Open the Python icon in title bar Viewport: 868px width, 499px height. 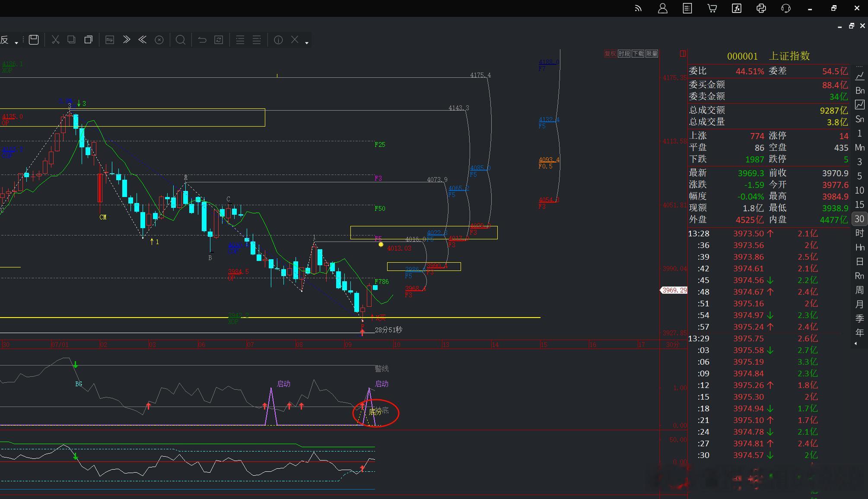click(761, 8)
